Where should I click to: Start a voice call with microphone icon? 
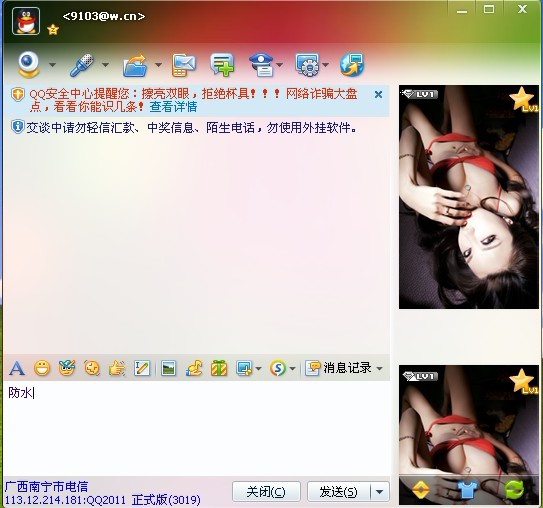pyautogui.click(x=82, y=65)
